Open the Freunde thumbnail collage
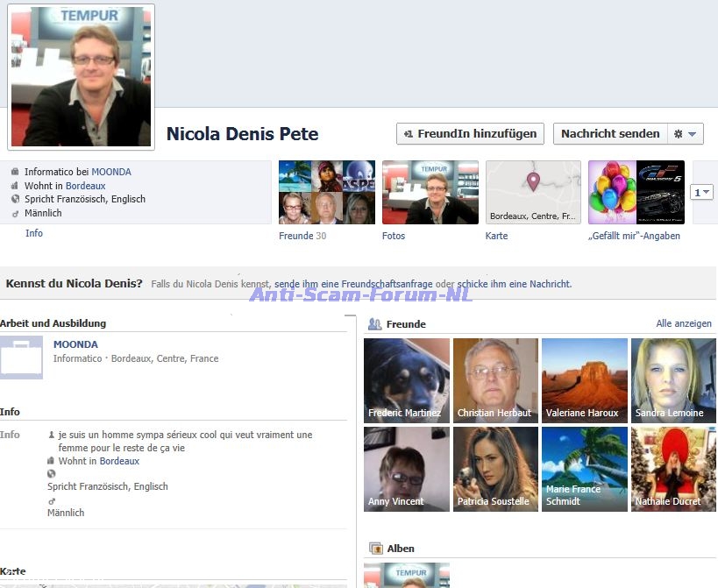Screen dimensions: 718x588 tap(326, 192)
